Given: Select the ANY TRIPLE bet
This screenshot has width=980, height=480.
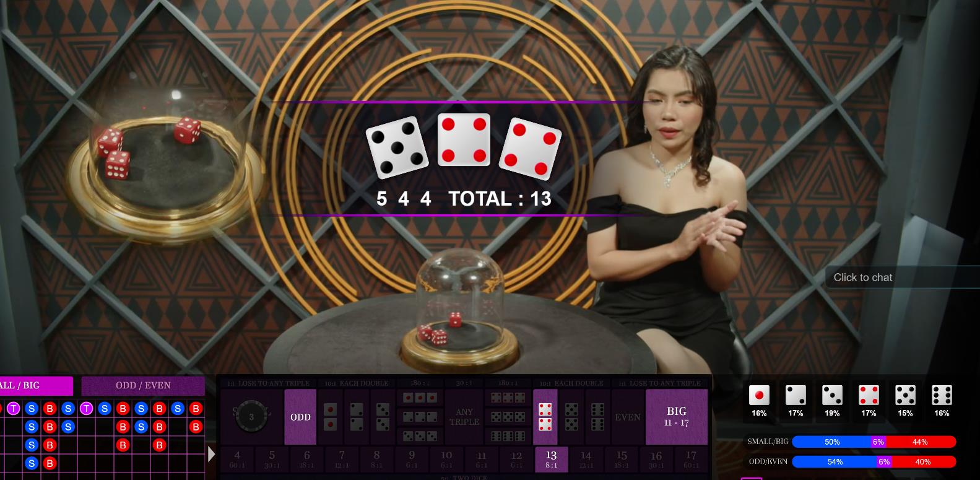Looking at the screenshot, I should (464, 417).
